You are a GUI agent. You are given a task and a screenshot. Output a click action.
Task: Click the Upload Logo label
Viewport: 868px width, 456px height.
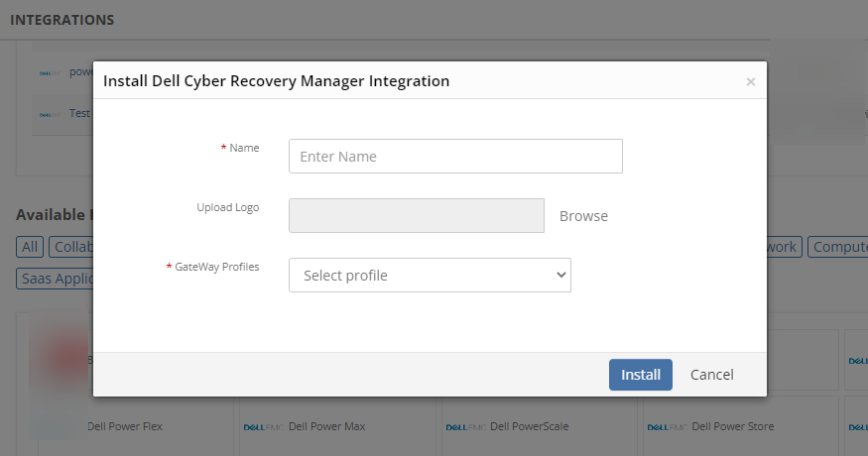coord(227,207)
